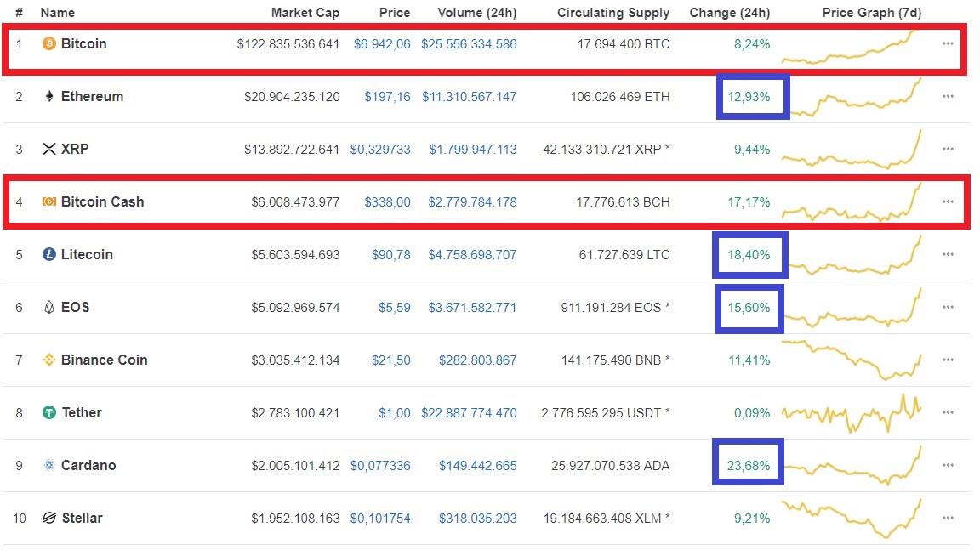980x556 pixels.
Task: Open the more options menu for Tether
Action: 948,412
